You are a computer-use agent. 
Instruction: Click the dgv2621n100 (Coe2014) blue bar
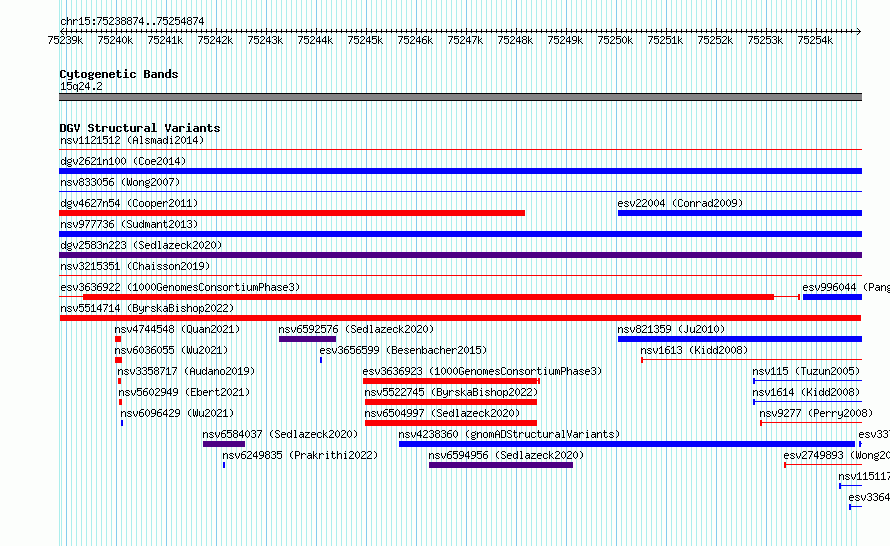(x=460, y=171)
